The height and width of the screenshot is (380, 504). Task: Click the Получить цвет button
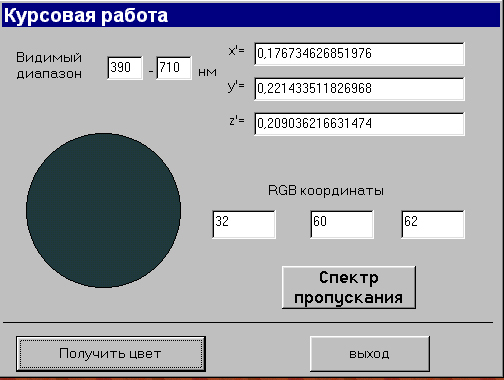(111, 354)
